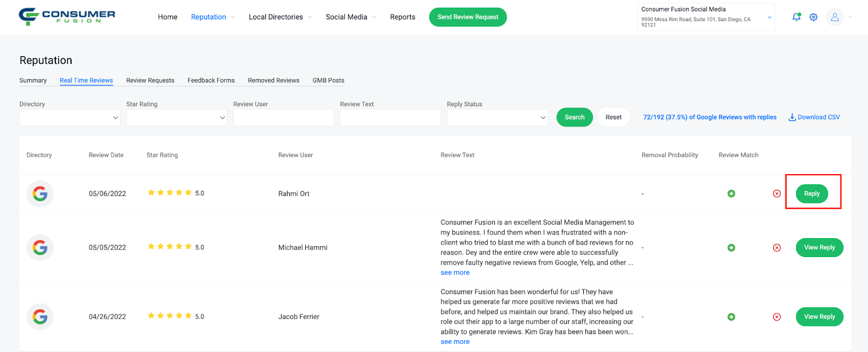
Task: Expand the user account chevron
Action: (850, 17)
